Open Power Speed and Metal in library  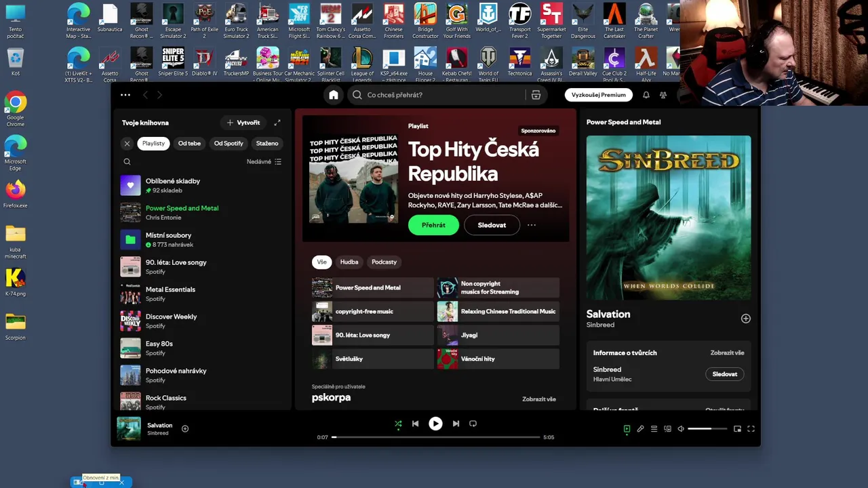202,213
